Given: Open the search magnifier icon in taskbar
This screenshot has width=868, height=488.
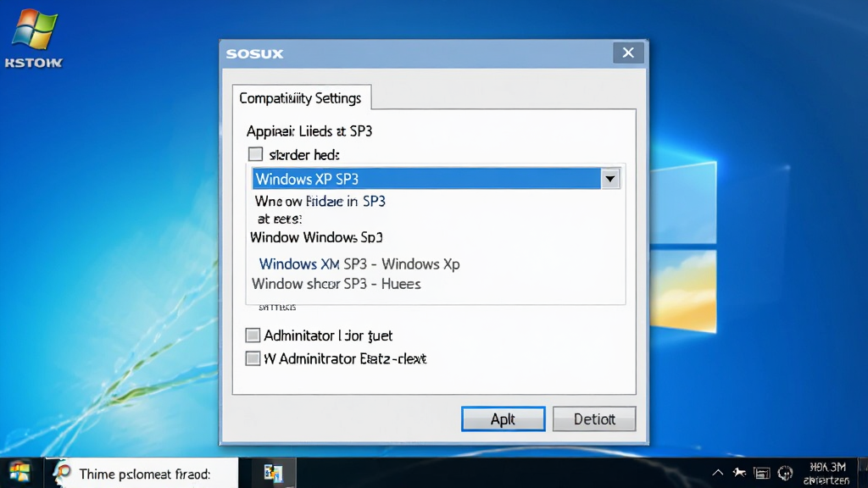Looking at the screenshot, I should point(62,473).
